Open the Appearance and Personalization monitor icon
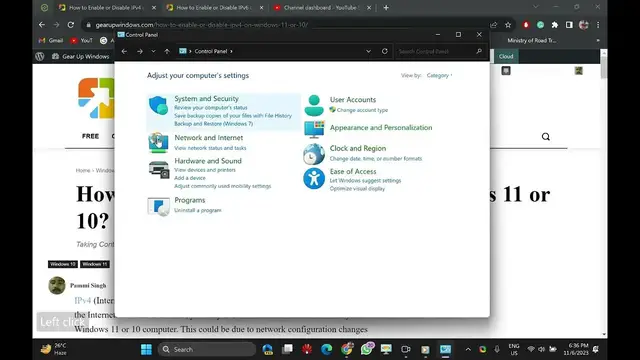 [314, 129]
